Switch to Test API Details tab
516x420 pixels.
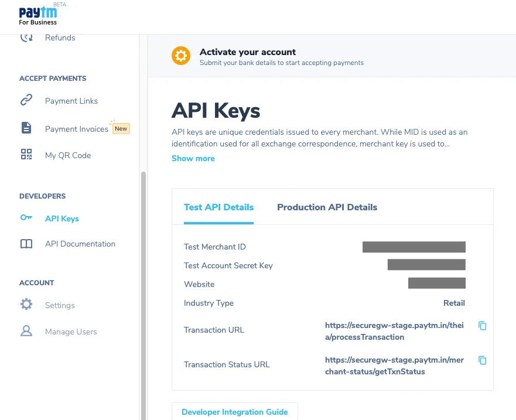[x=219, y=207]
